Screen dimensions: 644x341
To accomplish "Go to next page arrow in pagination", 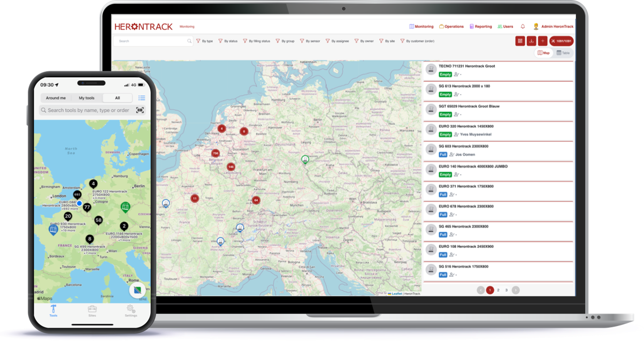I will point(516,290).
